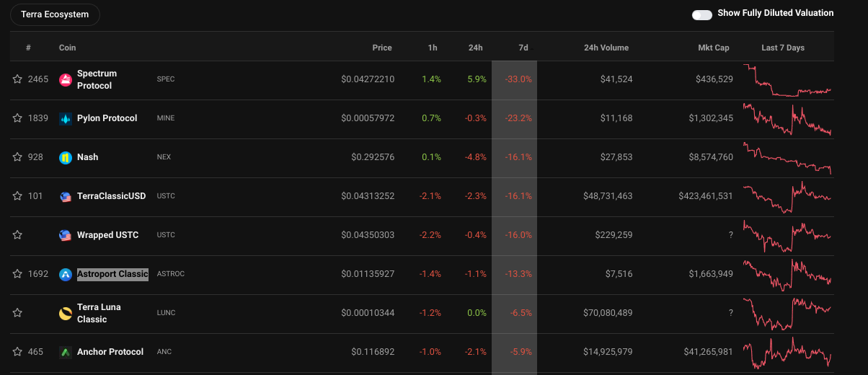
Task: Click the 5.9% 24h change value
Action: point(477,79)
